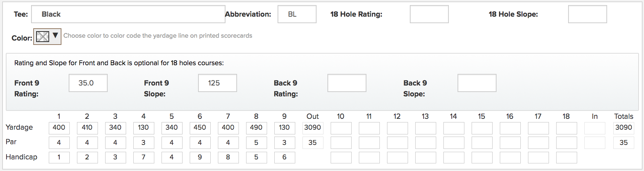Click the Front 9 Slope field showing 125
The width and height of the screenshot is (644, 171).
(218, 83)
